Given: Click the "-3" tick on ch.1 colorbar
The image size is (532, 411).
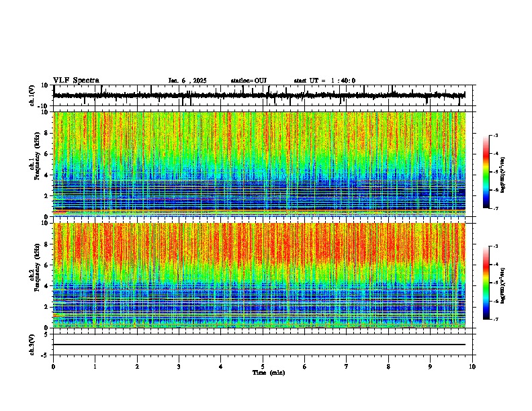Looking at the screenshot, I should 496,135.
